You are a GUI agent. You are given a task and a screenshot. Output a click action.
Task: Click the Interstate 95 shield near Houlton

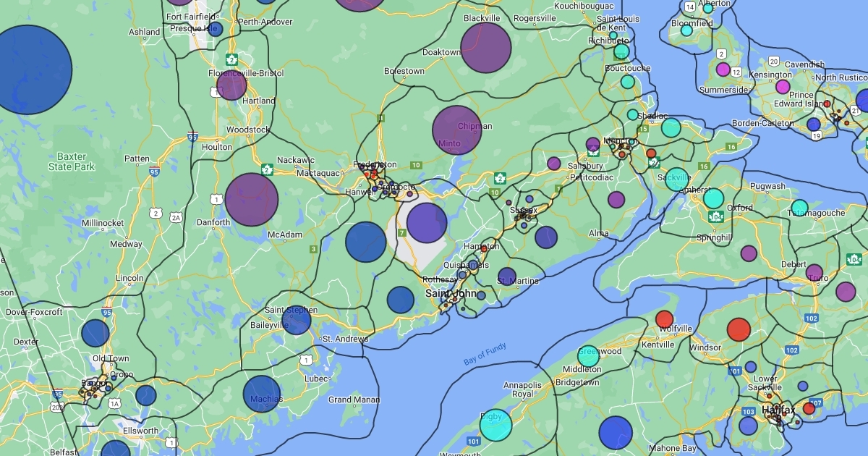click(x=192, y=136)
